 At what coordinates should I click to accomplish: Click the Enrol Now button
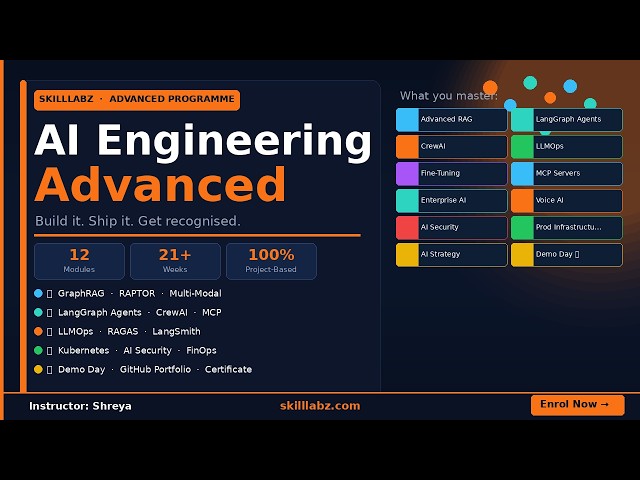tap(578, 405)
